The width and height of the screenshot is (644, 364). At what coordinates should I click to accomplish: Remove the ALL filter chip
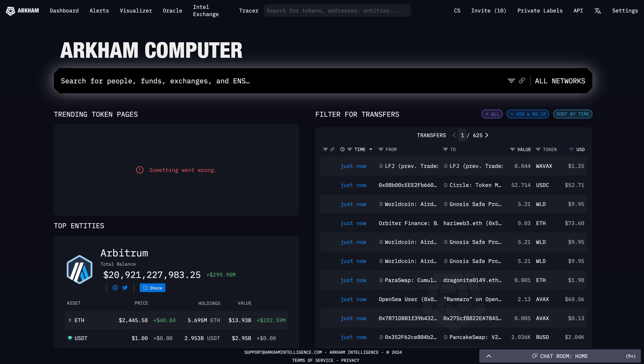pos(487,114)
